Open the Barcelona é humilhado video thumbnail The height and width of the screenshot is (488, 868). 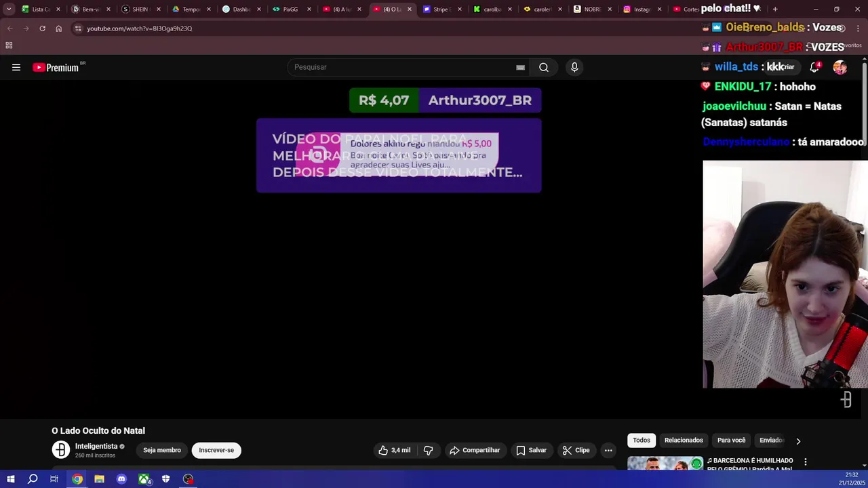665,464
